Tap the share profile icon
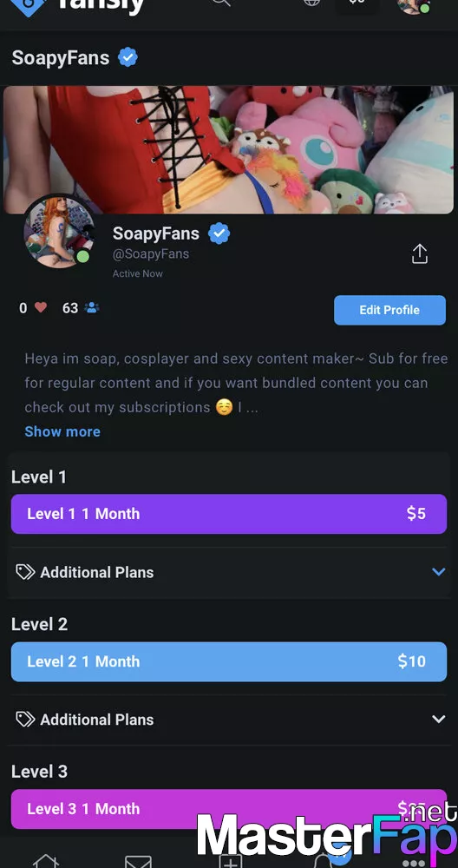 point(420,254)
